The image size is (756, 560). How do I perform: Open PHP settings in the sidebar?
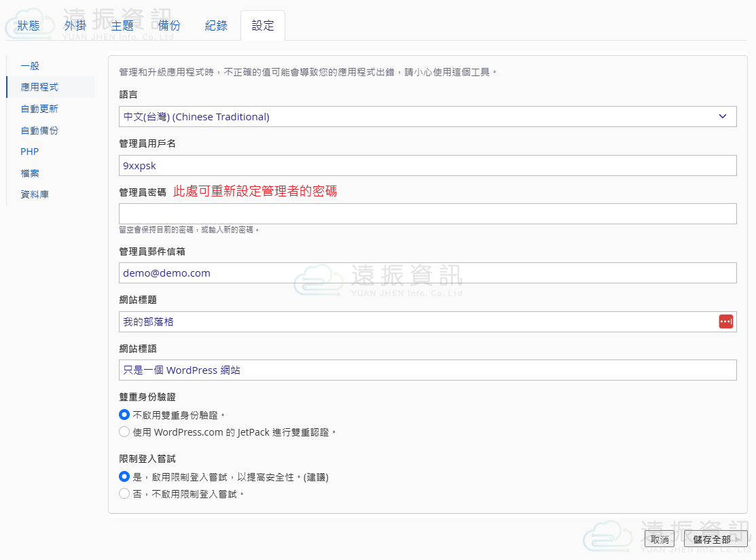(x=30, y=152)
